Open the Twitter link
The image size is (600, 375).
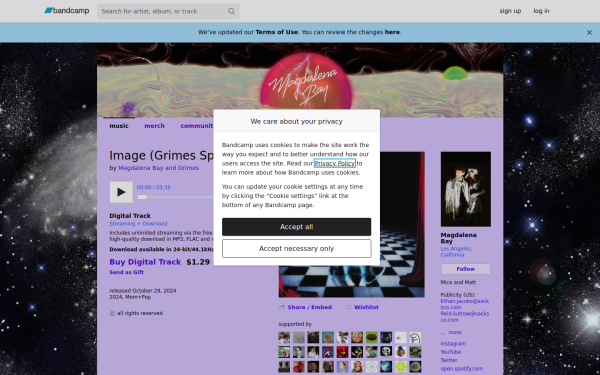(449, 360)
